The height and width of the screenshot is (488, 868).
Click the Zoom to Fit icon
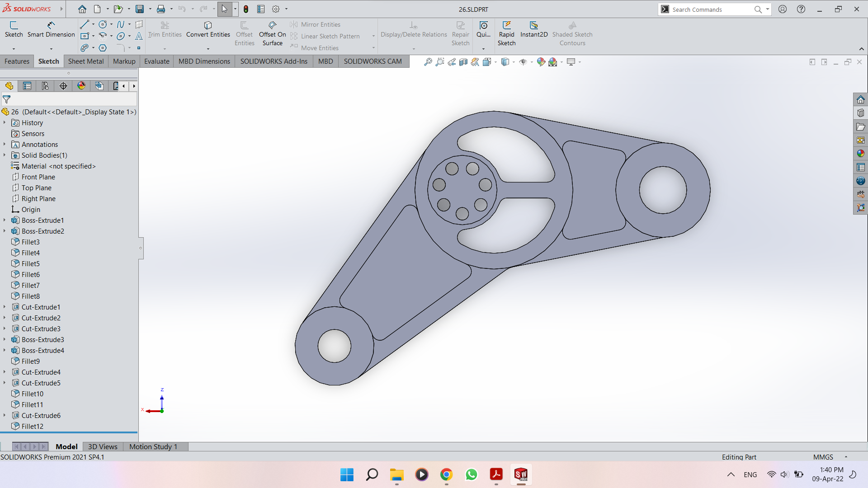coord(428,62)
